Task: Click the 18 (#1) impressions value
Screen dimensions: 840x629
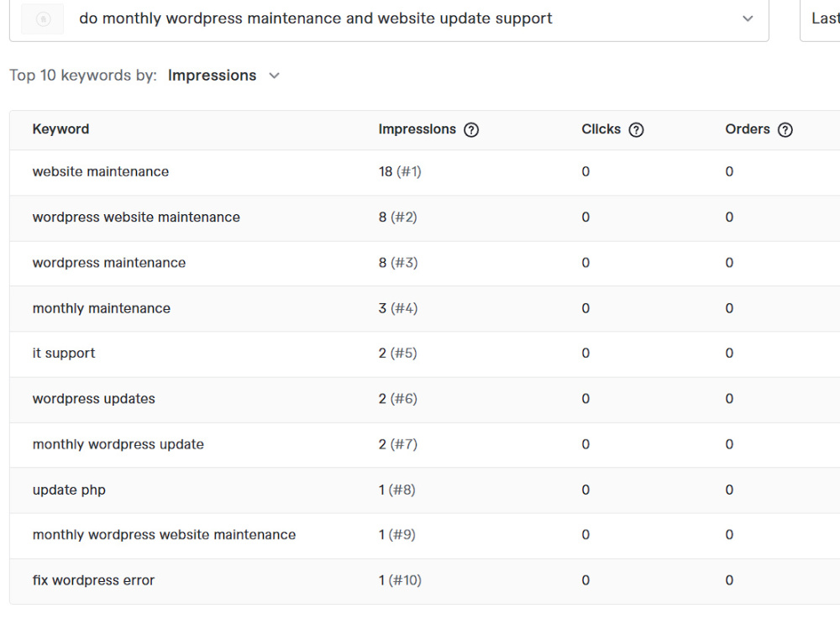Action: tap(400, 171)
